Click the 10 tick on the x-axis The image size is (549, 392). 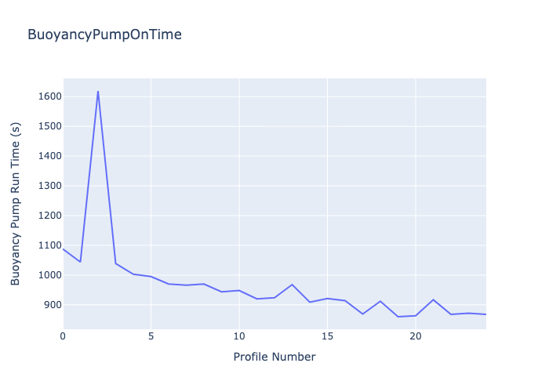click(x=239, y=336)
